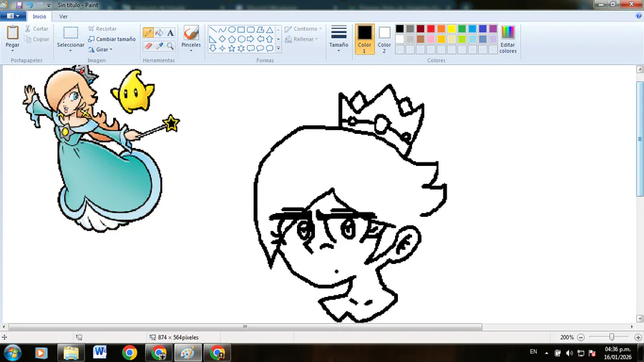The width and height of the screenshot is (644, 362).
Task: Open Editar colores dialog
Action: pos(507,39)
